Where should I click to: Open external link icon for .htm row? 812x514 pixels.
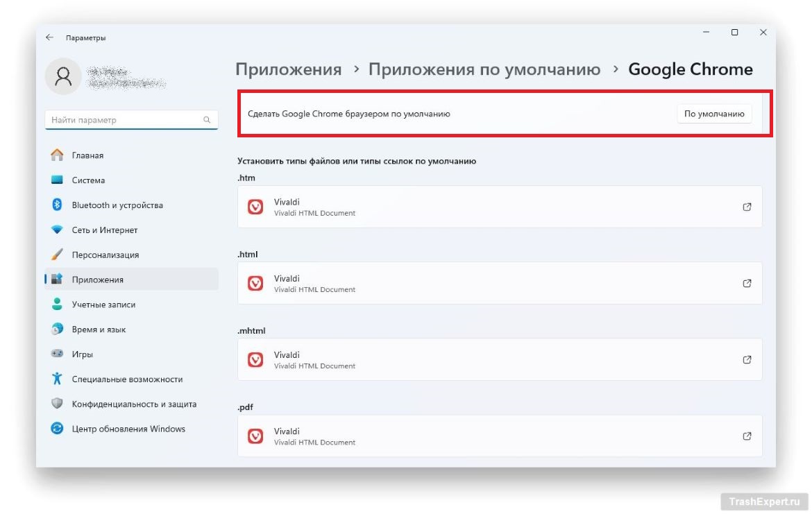pos(747,207)
